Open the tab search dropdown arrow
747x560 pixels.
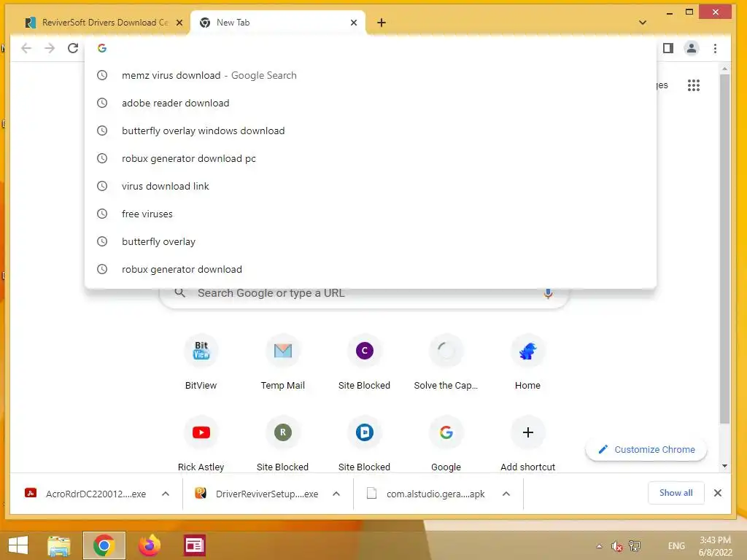pyautogui.click(x=642, y=23)
